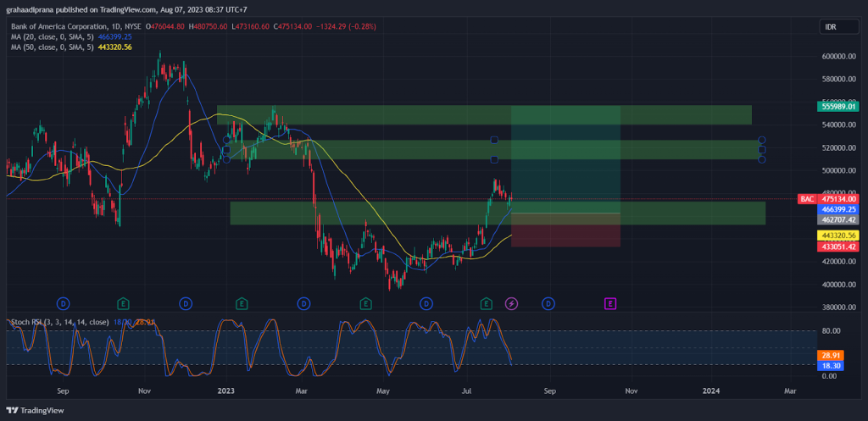The height and width of the screenshot is (421, 868).
Task: Click the E earnings marker between Sep and Nov 2022
Action: pos(123,303)
